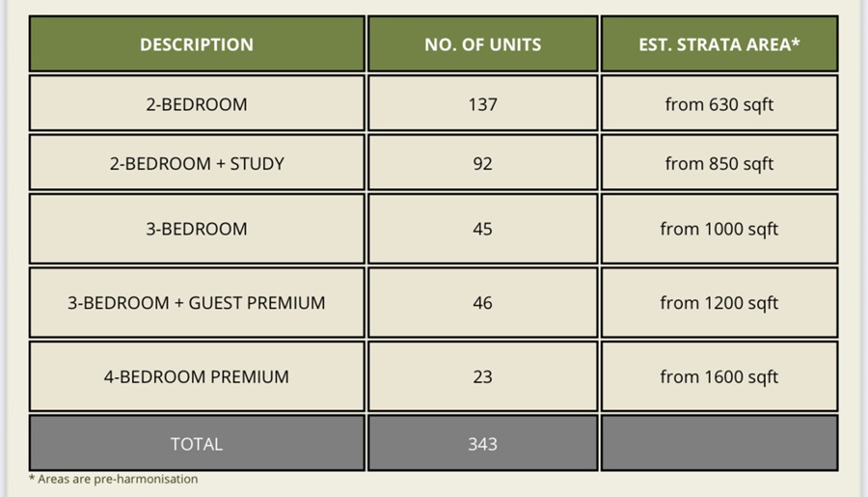Image resolution: width=868 pixels, height=497 pixels.
Task: Select the 3-BEDROOM + GUEST PREMIUM cell
Action: point(197,303)
